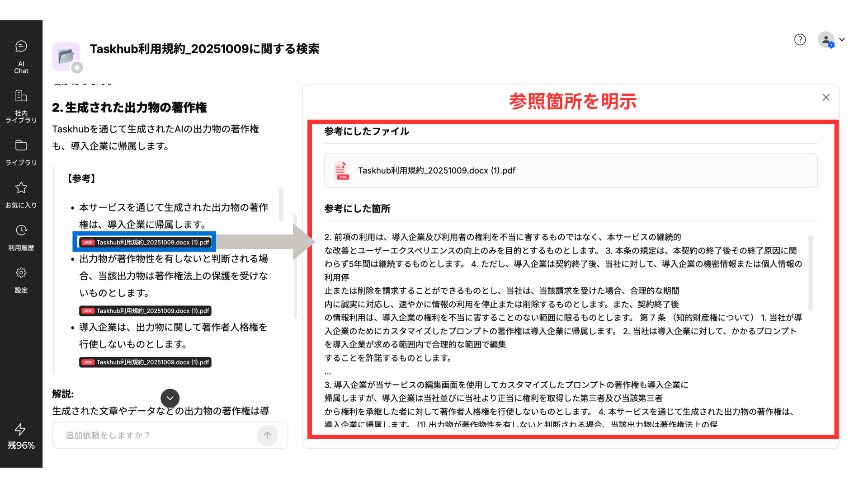This screenshot has width=868, height=488.
Task: Click the first Taskhub利用規約 PDF reference tag
Action: click(x=145, y=242)
